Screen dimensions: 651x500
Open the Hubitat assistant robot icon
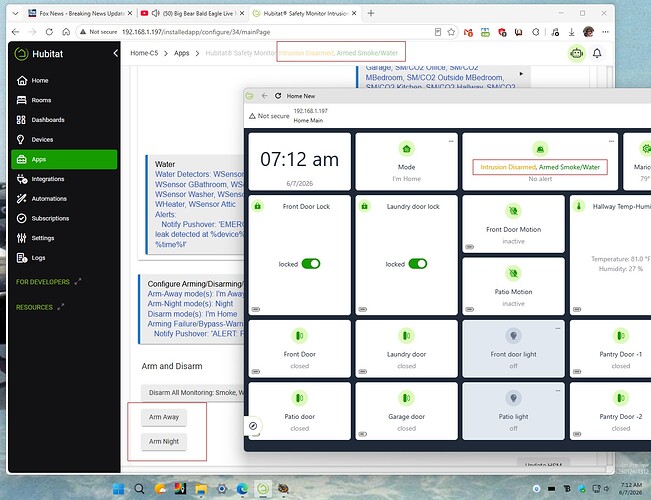(576, 53)
